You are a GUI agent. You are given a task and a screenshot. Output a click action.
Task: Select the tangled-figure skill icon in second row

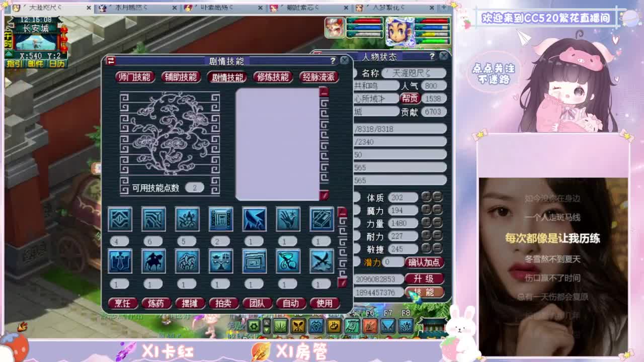tap(187, 261)
